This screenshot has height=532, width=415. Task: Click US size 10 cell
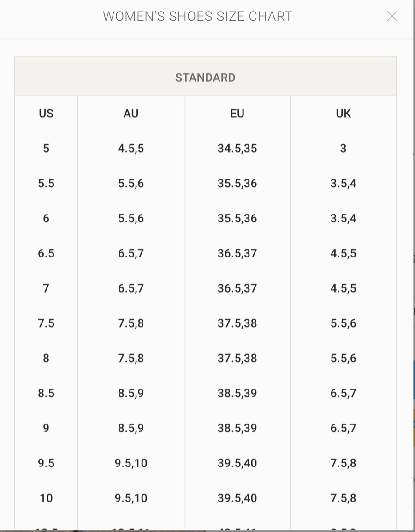46,498
